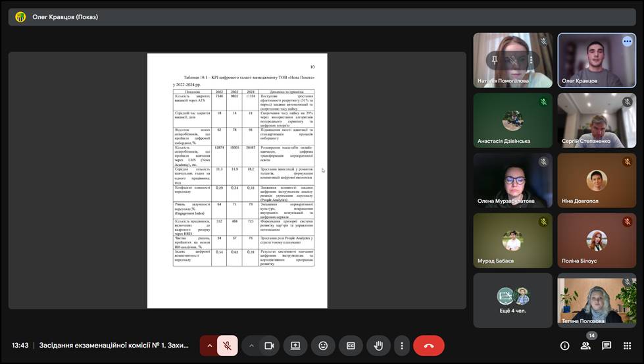Click the Present screen icon
This screenshot has width=644, height=364.
tap(295, 346)
